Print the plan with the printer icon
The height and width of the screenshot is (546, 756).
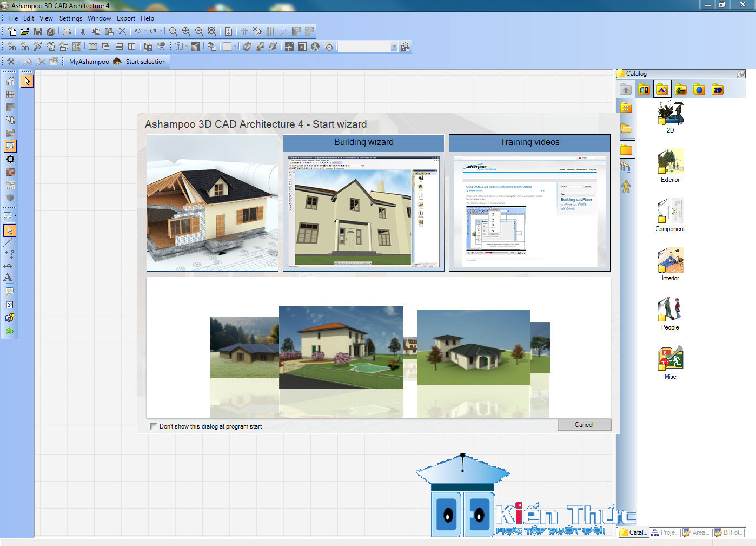pyautogui.click(x=67, y=31)
